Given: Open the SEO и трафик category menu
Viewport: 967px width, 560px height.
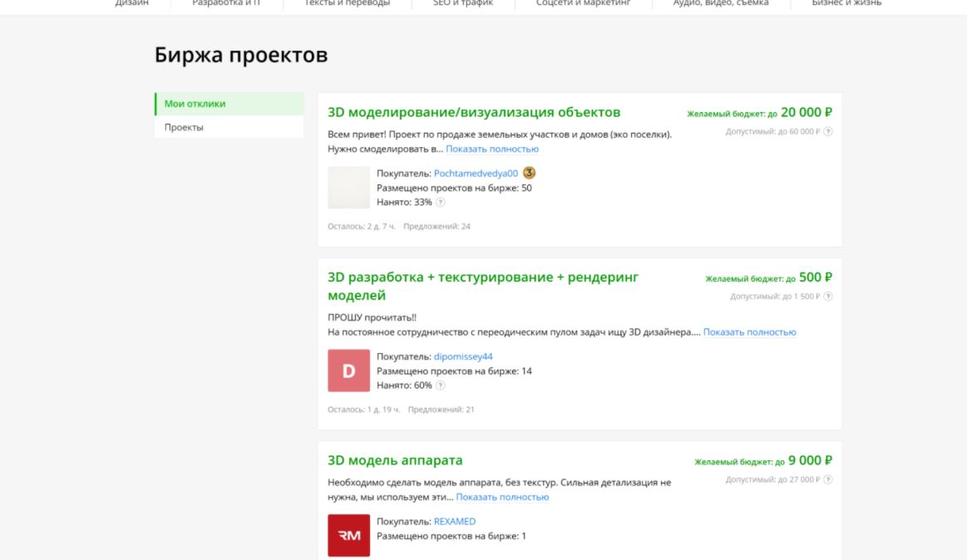Looking at the screenshot, I should tap(463, 3).
